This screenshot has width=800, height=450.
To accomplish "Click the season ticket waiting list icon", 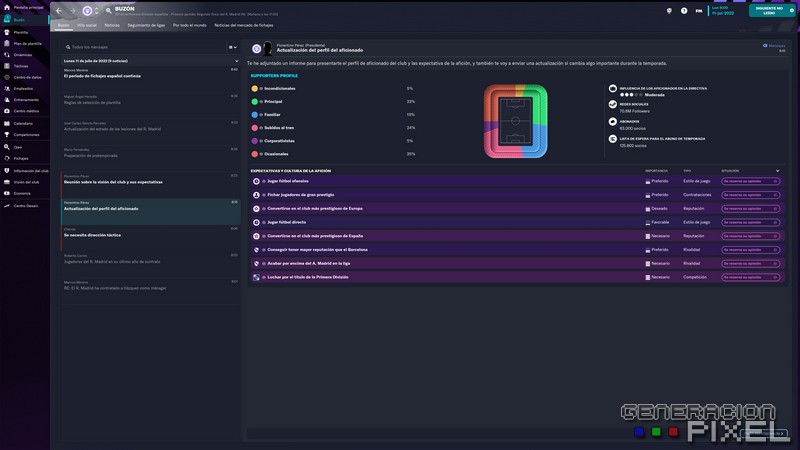I will [613, 139].
